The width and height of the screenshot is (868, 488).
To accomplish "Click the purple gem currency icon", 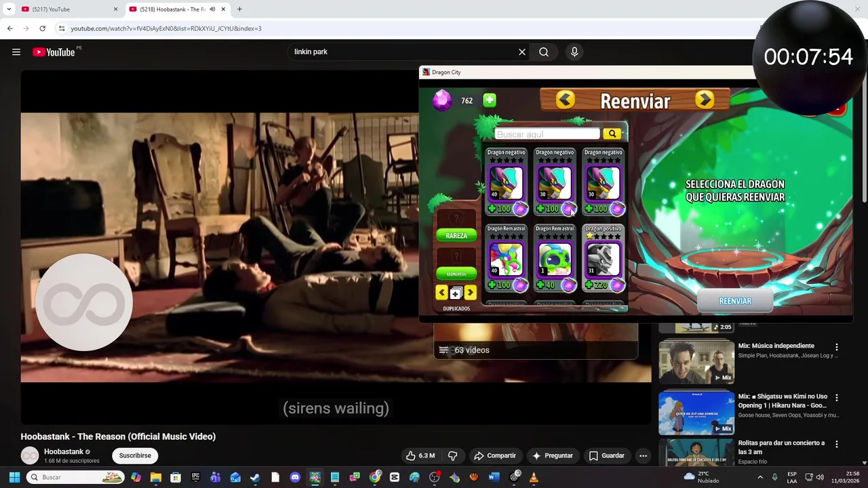I will pos(442,100).
